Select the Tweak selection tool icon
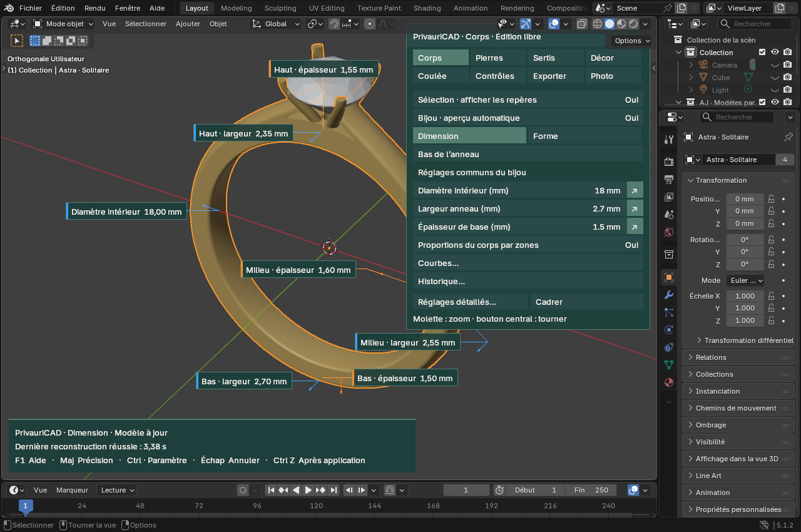Screen dimensions: 801x532 [17, 41]
